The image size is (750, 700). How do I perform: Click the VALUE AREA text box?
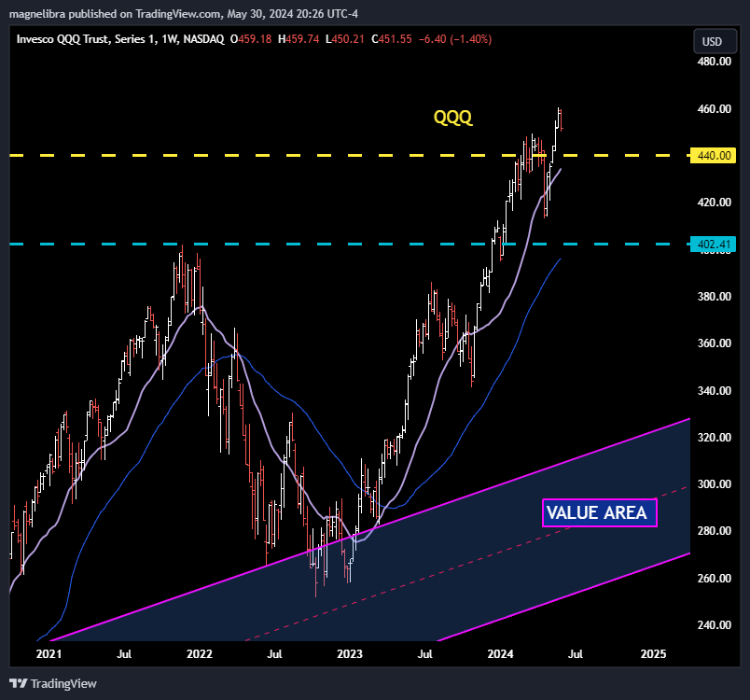599,512
